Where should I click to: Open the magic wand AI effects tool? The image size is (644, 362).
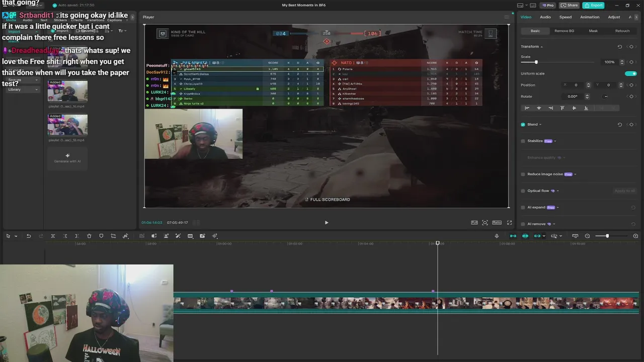(x=178, y=236)
